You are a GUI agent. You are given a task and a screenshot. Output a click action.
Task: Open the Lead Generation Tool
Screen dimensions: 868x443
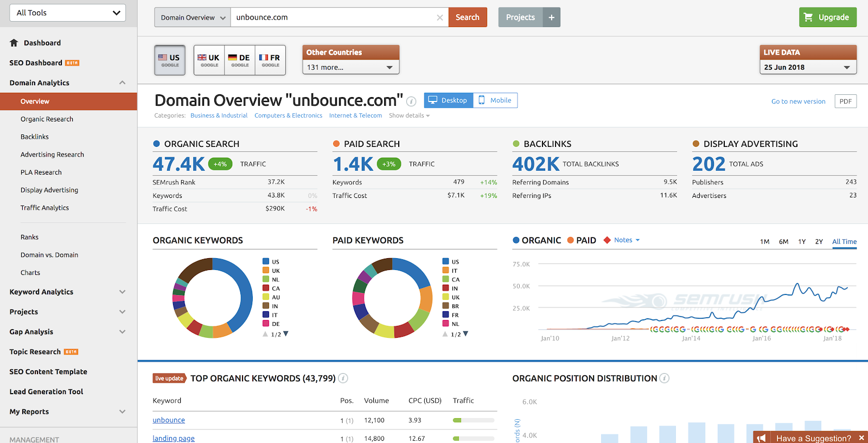[x=46, y=391]
